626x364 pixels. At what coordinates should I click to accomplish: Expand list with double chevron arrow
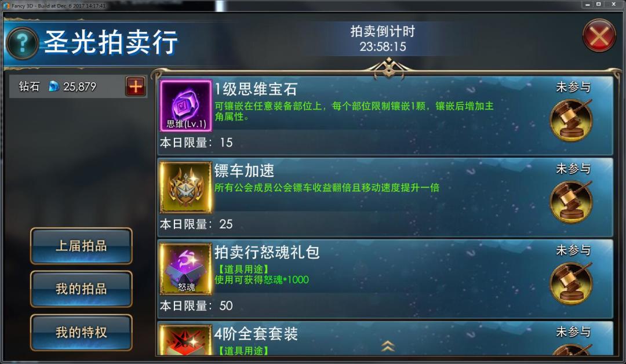tap(388, 345)
